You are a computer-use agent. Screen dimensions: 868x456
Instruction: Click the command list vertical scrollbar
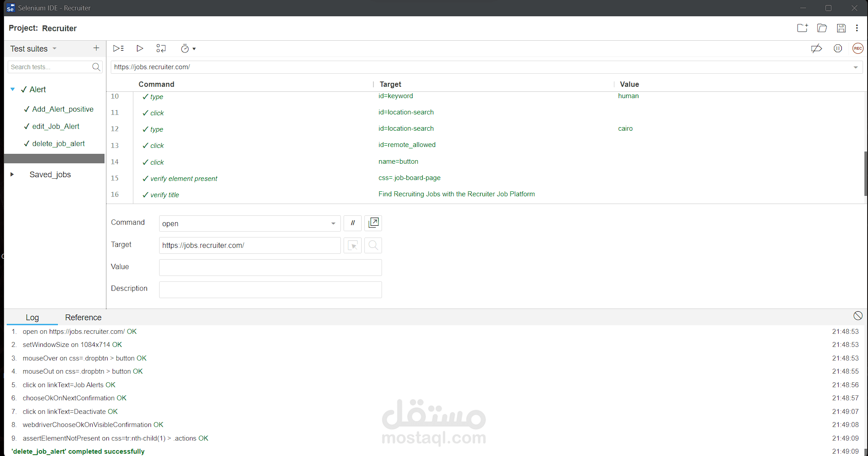(865, 174)
